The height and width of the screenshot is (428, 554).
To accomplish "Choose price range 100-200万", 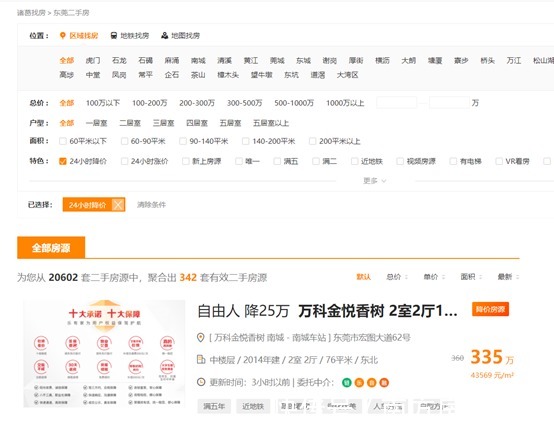I will [149, 103].
